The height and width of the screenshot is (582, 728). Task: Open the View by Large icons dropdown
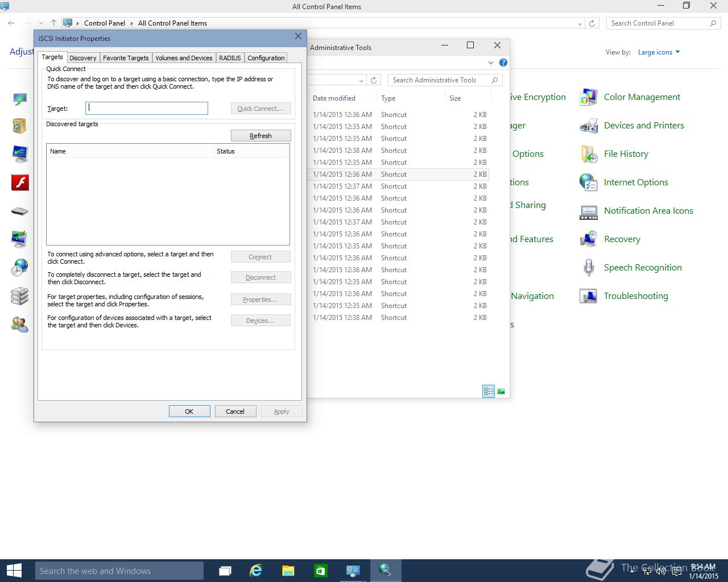pyautogui.click(x=659, y=52)
